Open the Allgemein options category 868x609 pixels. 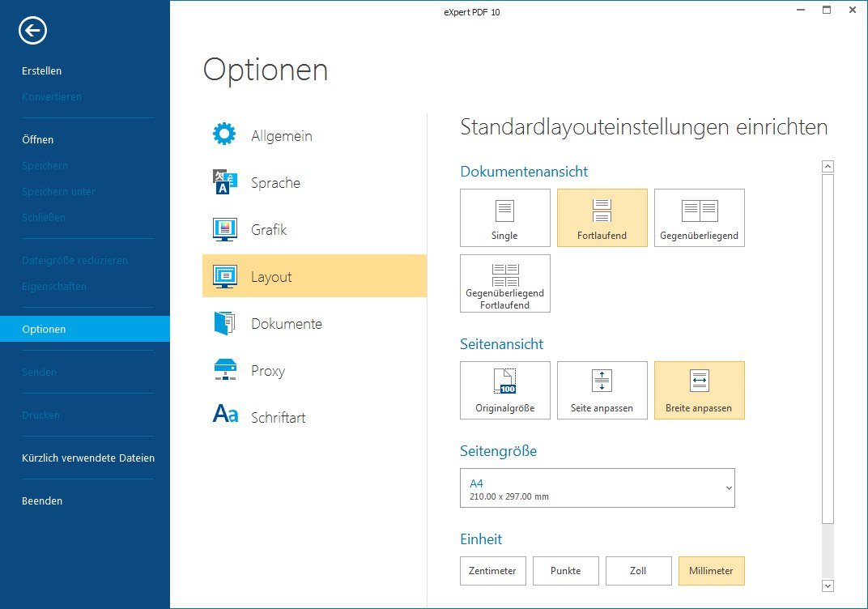pyautogui.click(x=314, y=135)
